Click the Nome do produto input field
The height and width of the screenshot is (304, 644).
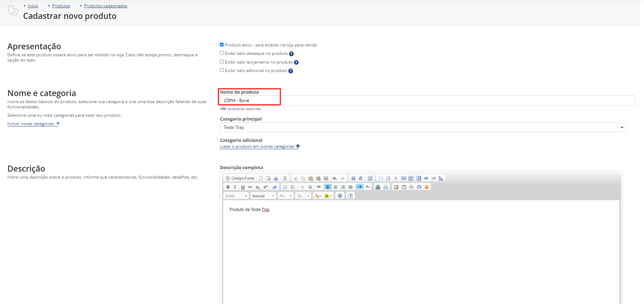pyautogui.click(x=427, y=101)
